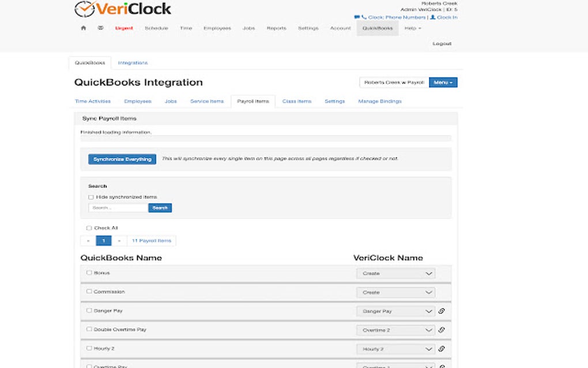Viewport: 588px width, 368px height.
Task: Click the home icon in navigation bar
Action: pyautogui.click(x=83, y=27)
